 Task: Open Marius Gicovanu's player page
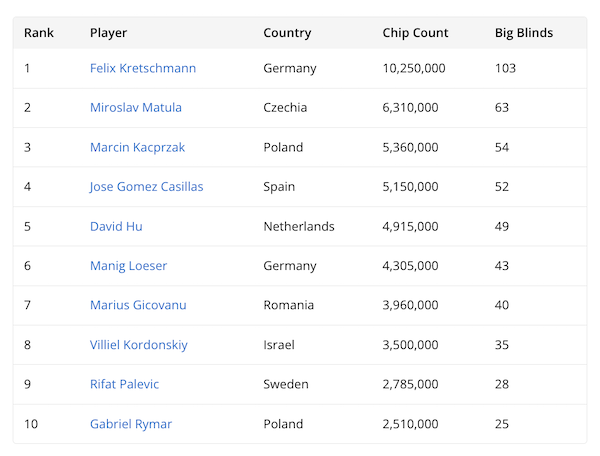tap(138, 305)
